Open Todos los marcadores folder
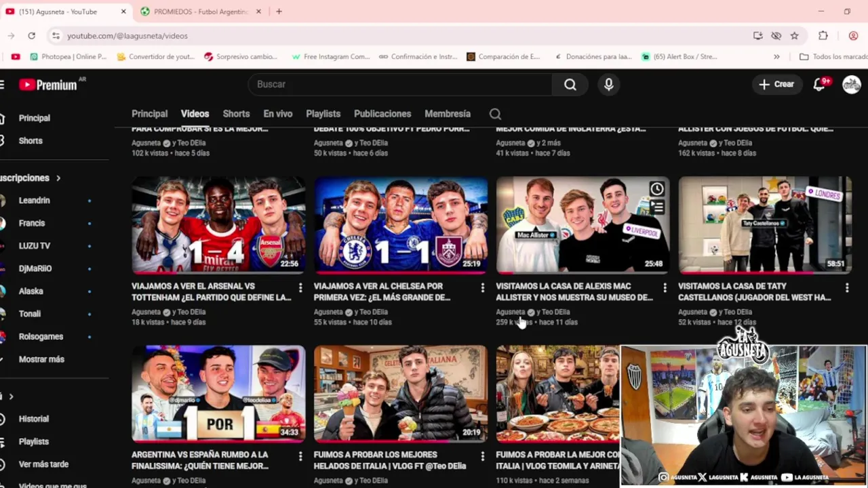The width and height of the screenshot is (868, 488). [x=833, y=57]
